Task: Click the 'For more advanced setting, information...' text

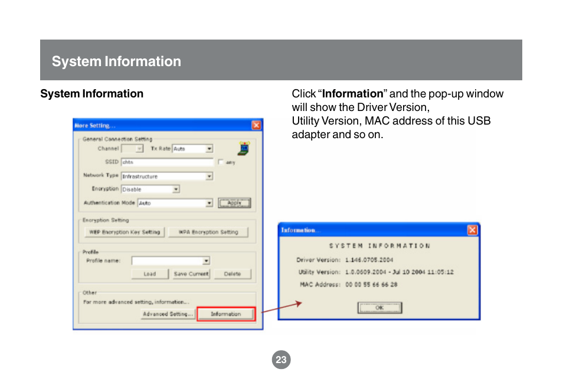Action: pos(136,302)
